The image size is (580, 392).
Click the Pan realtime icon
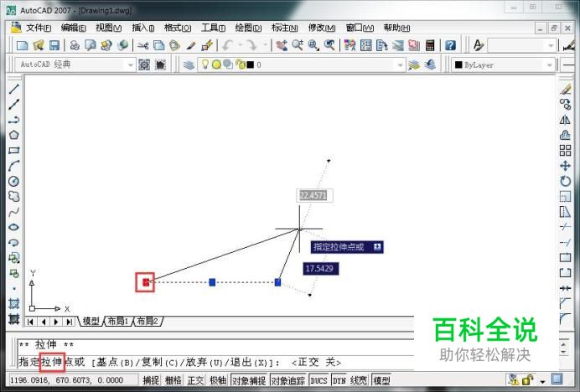pyautogui.click(x=282, y=45)
